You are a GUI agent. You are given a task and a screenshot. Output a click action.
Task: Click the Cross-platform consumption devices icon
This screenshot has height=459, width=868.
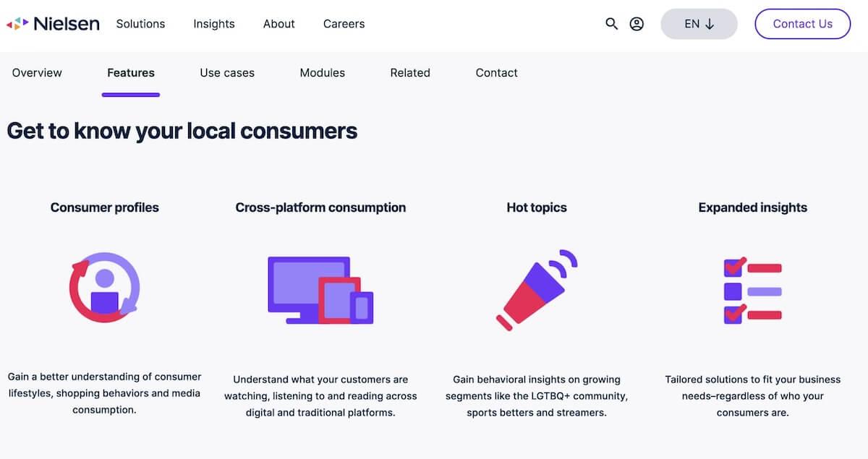coord(320,290)
